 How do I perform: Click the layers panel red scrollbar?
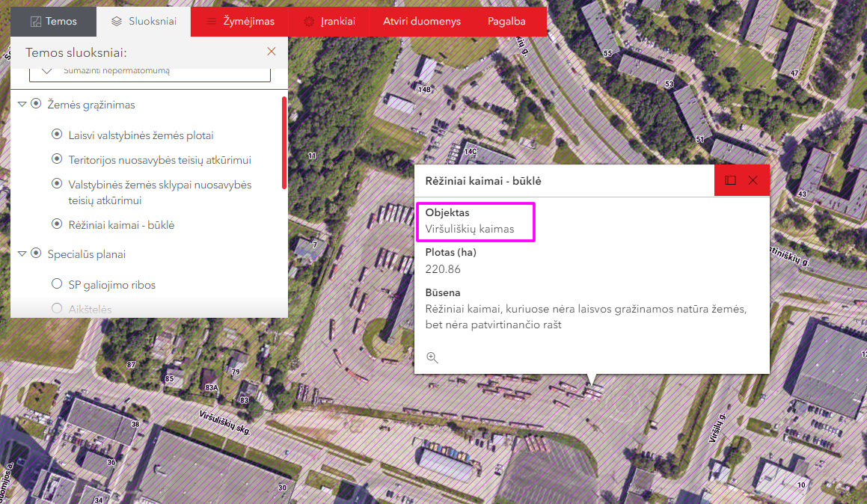tap(284, 142)
